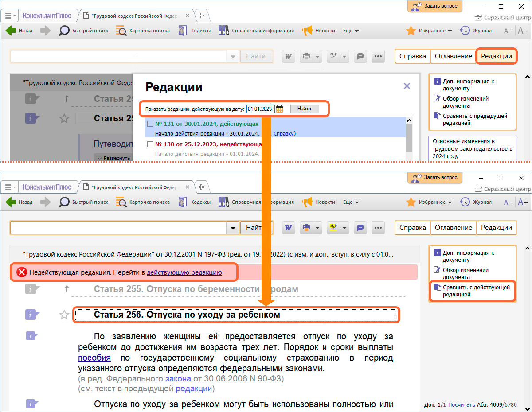
Task: Click comment bubble icon in bottom window
Action: click(x=360, y=228)
